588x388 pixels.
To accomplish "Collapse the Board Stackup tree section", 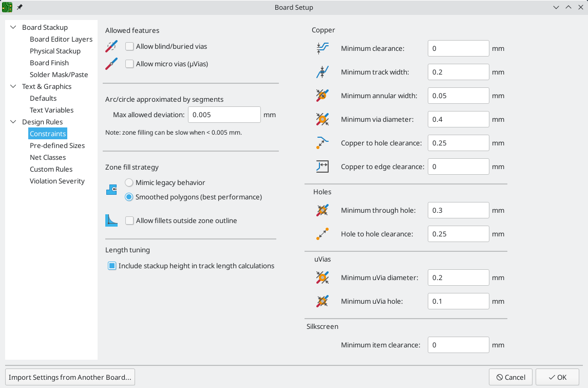I will (13, 27).
